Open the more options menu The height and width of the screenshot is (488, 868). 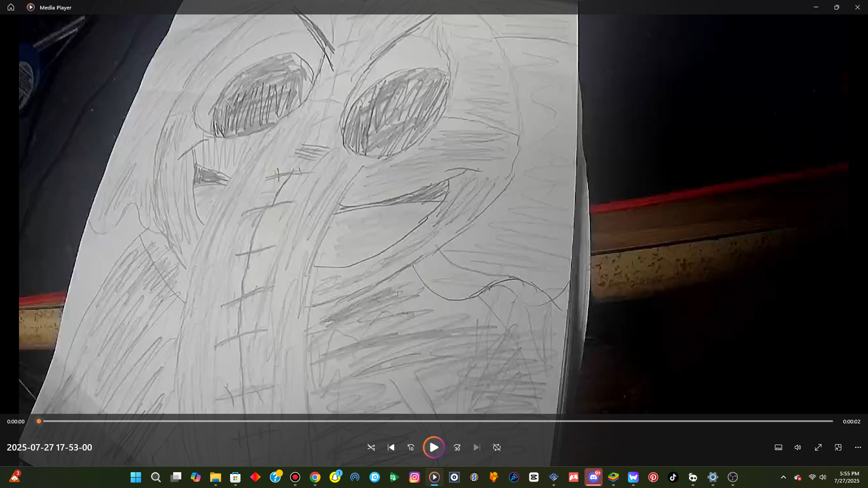(858, 447)
